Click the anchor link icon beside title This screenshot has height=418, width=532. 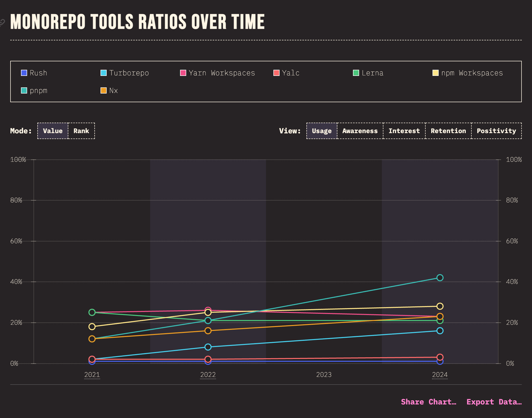(2, 22)
